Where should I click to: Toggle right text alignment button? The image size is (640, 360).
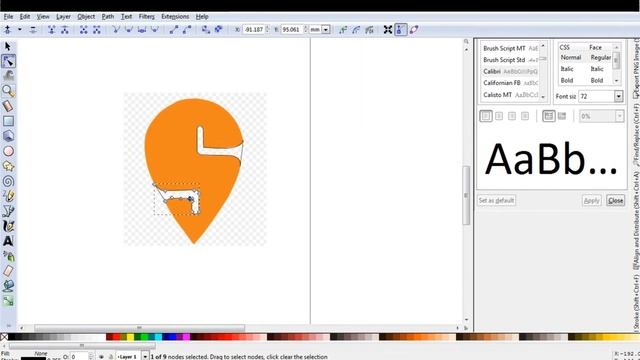coord(512,116)
